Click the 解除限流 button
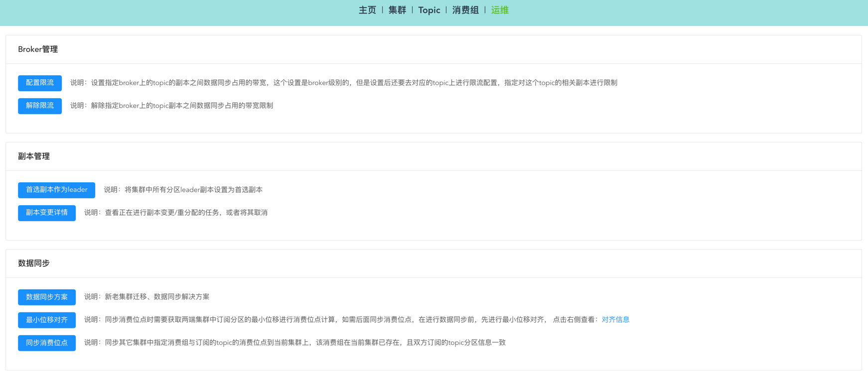Screen dimensions: 868x386 tap(40, 106)
